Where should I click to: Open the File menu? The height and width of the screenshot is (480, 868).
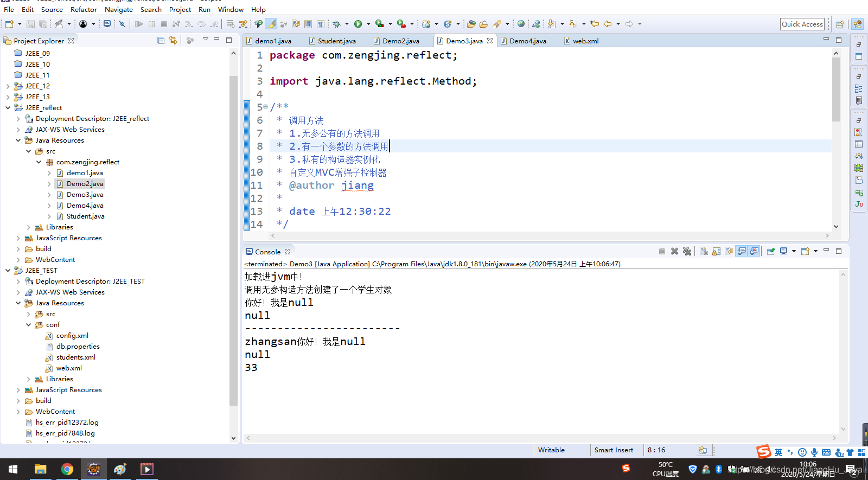(x=9, y=9)
